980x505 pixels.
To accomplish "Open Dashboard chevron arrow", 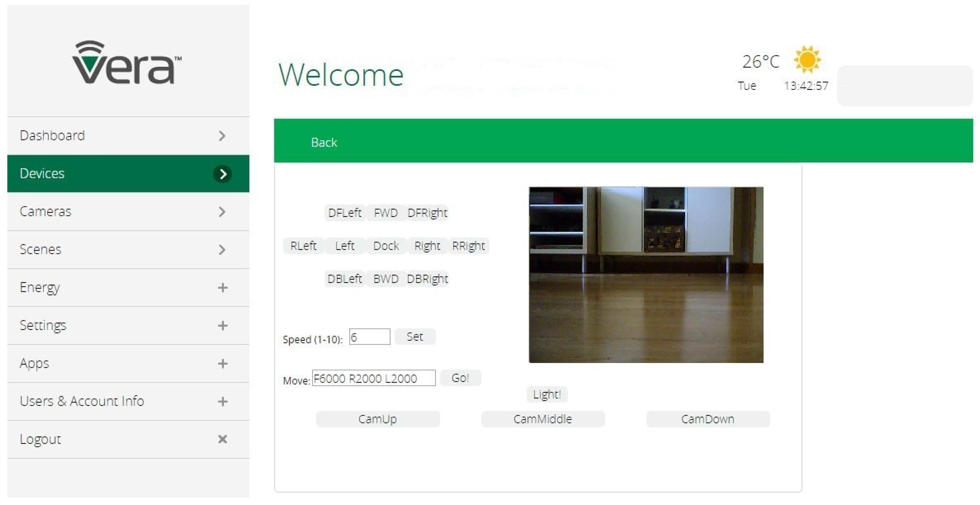I will pos(222,136).
